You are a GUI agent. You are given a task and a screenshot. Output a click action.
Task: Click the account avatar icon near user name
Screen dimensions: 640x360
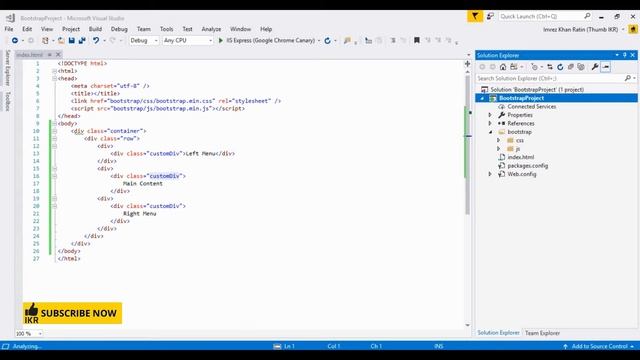(x=633, y=29)
